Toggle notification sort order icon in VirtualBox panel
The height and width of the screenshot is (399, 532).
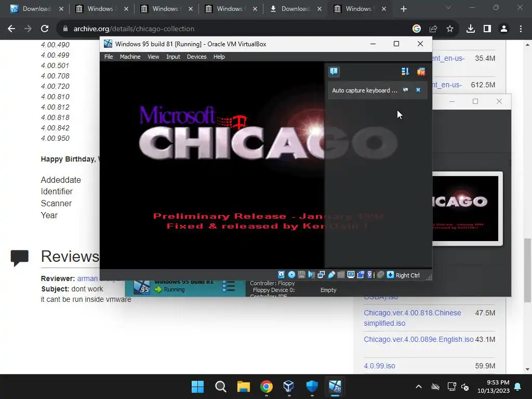coord(405,71)
